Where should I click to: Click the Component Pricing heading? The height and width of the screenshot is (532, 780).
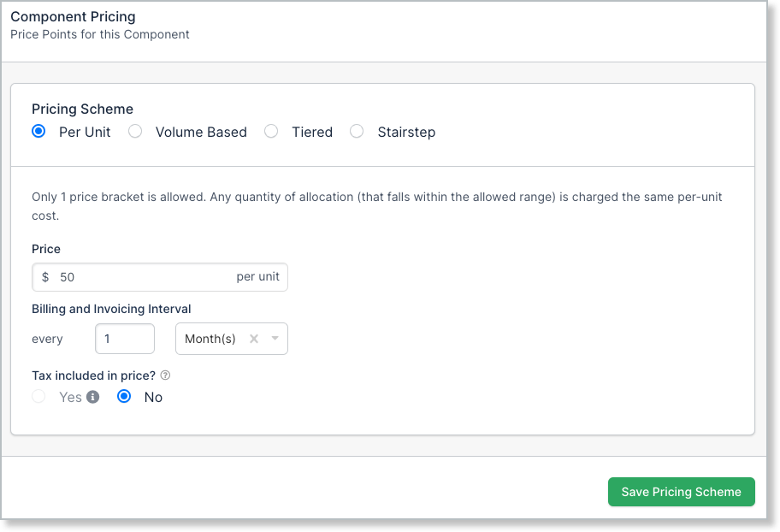point(73,16)
